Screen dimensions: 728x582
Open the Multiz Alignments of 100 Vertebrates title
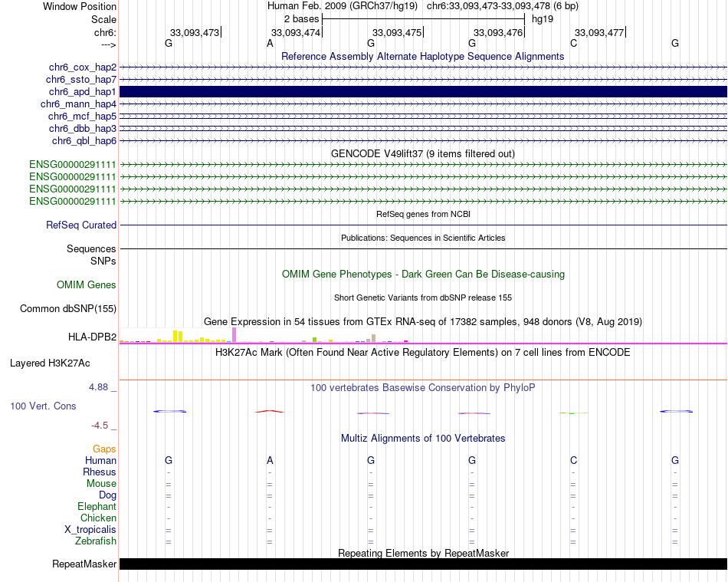pos(423,438)
